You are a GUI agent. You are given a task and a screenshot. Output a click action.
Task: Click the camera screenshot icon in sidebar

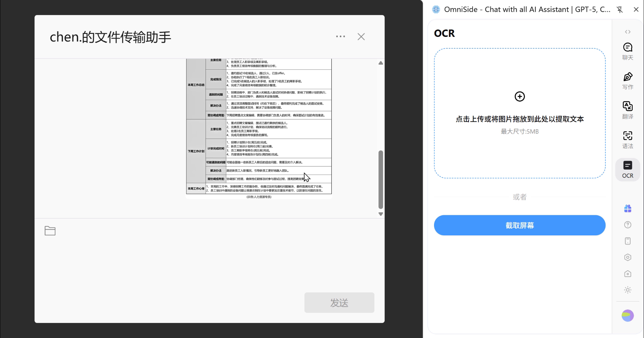point(628,274)
